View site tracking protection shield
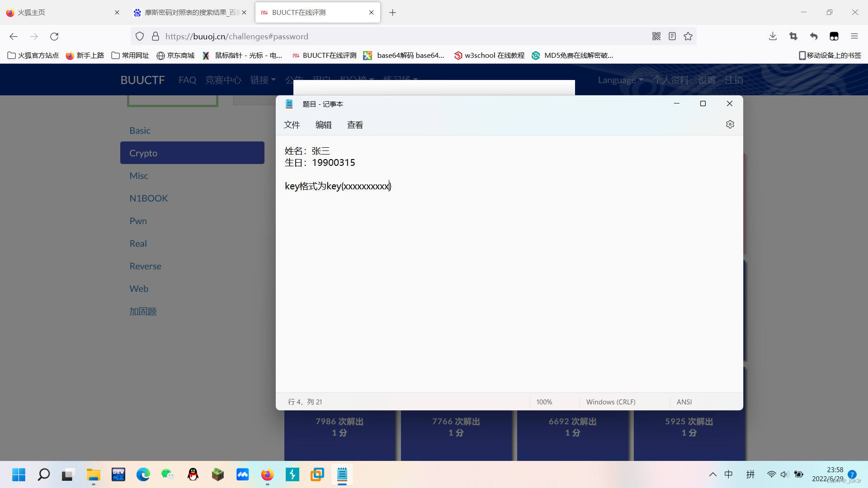The height and width of the screenshot is (488, 868). tap(140, 36)
